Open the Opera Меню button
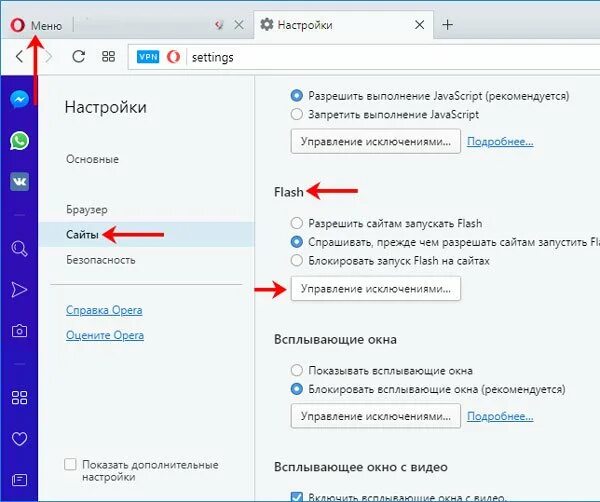 [x=36, y=26]
